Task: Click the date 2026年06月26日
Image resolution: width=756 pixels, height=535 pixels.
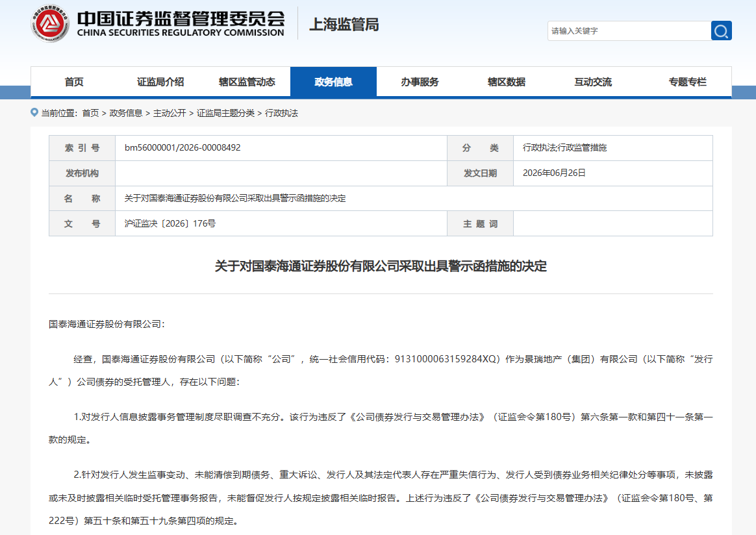Action: (554, 173)
